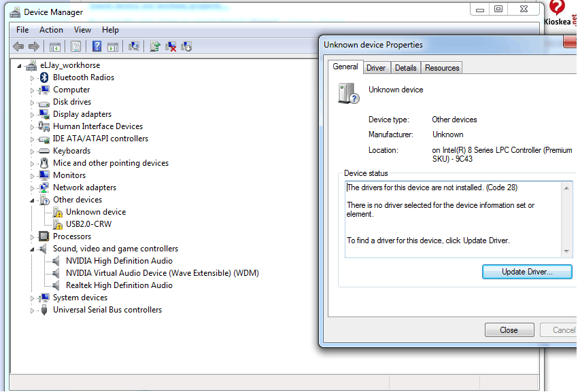Open the View menu
This screenshot has width=580, height=392.
(x=82, y=30)
